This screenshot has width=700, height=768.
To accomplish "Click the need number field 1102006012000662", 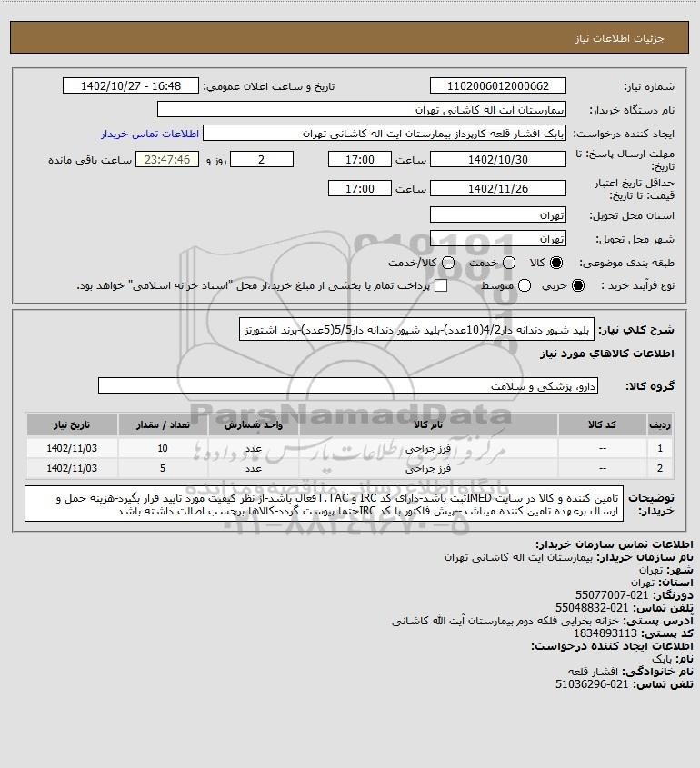I will (x=497, y=85).
